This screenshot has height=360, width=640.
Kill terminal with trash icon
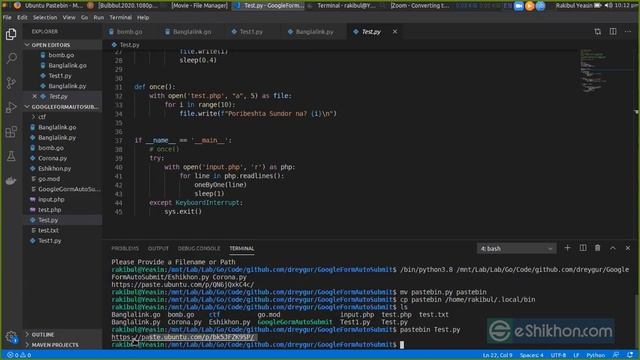[x=598, y=248]
